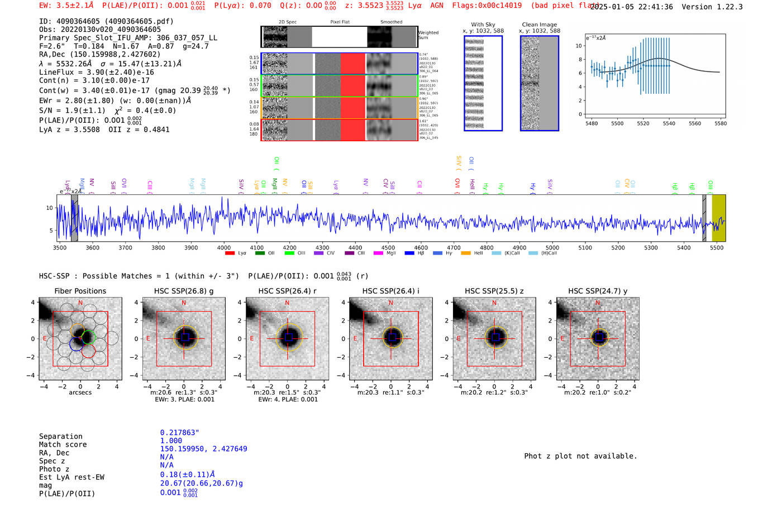
Task: Click the yellow shaded band near 5500
Action: click(x=719, y=218)
